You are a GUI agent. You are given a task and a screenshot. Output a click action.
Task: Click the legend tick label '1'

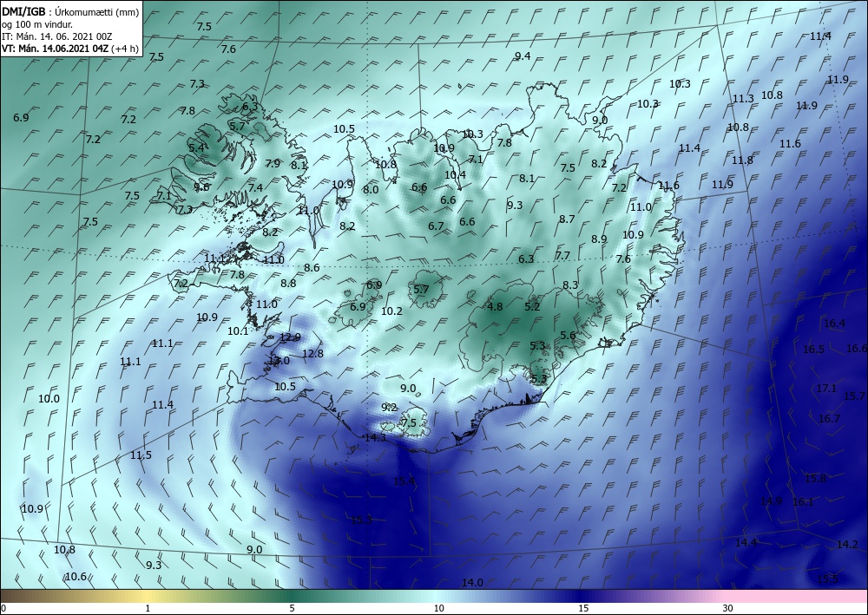[x=148, y=608]
